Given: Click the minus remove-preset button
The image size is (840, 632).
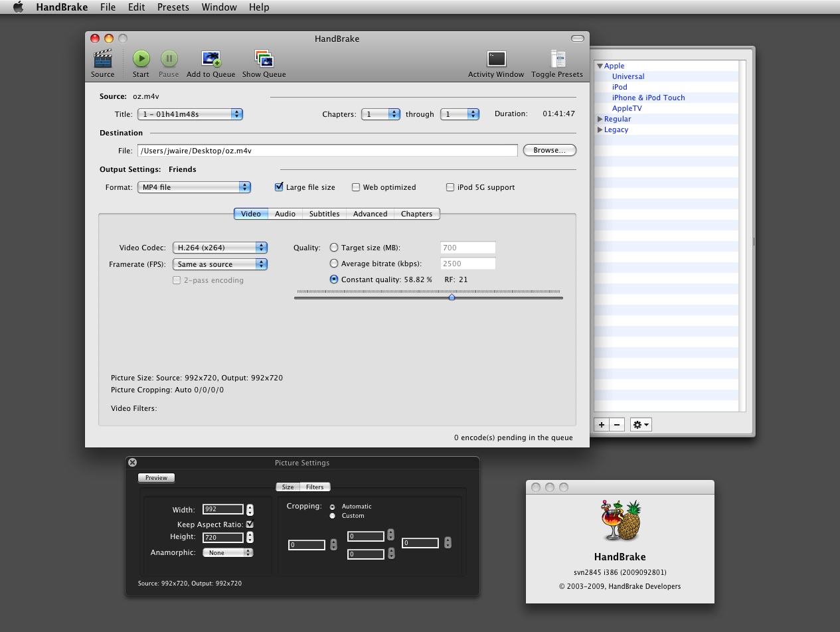Looking at the screenshot, I should tap(617, 424).
